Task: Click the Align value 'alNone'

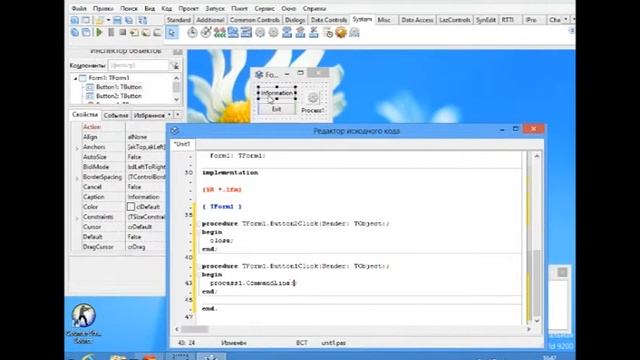Action: pos(137,137)
